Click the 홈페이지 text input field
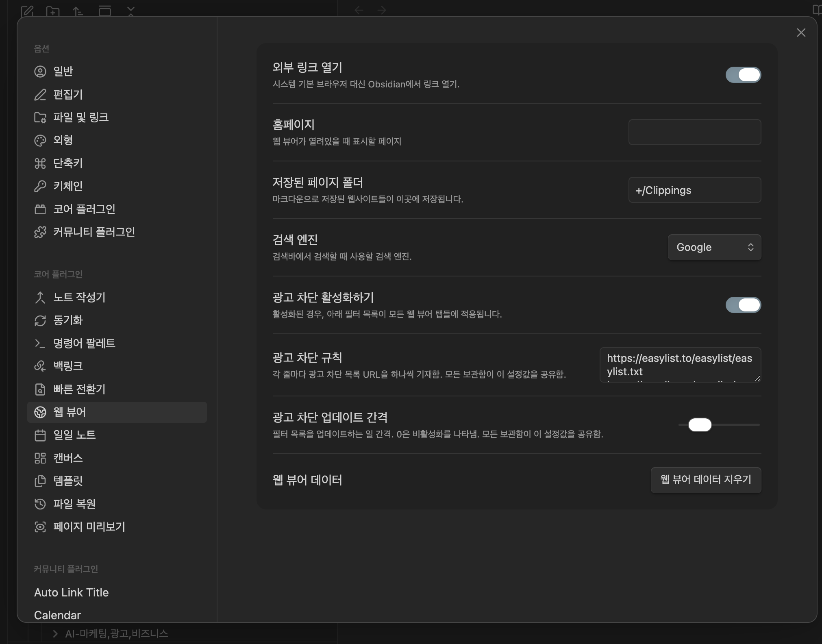Screen dimensions: 822x644 pos(694,132)
